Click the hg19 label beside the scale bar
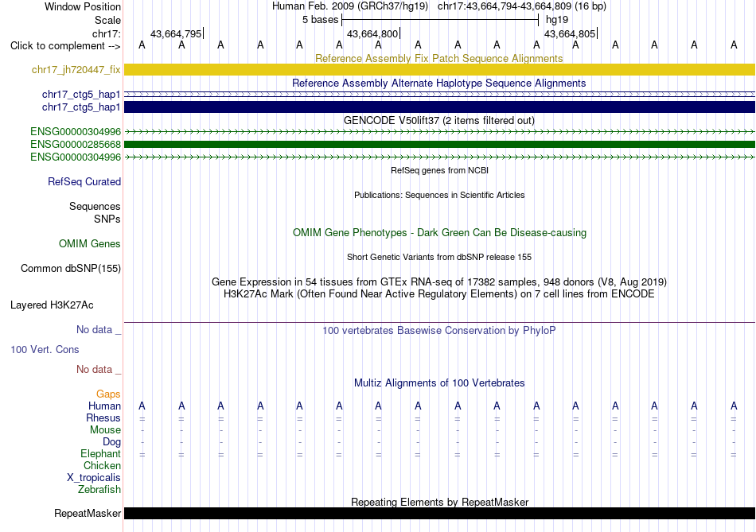The width and height of the screenshot is (756, 532). 557,20
